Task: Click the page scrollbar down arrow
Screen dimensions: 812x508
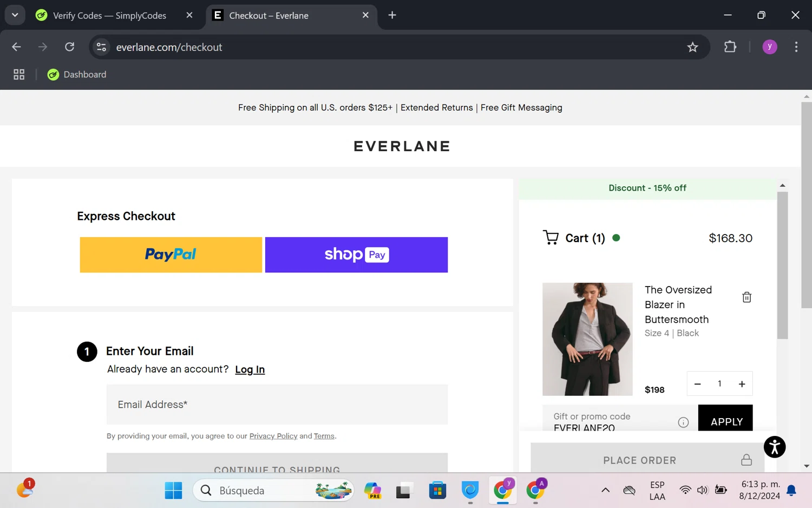Action: pyautogui.click(x=807, y=466)
